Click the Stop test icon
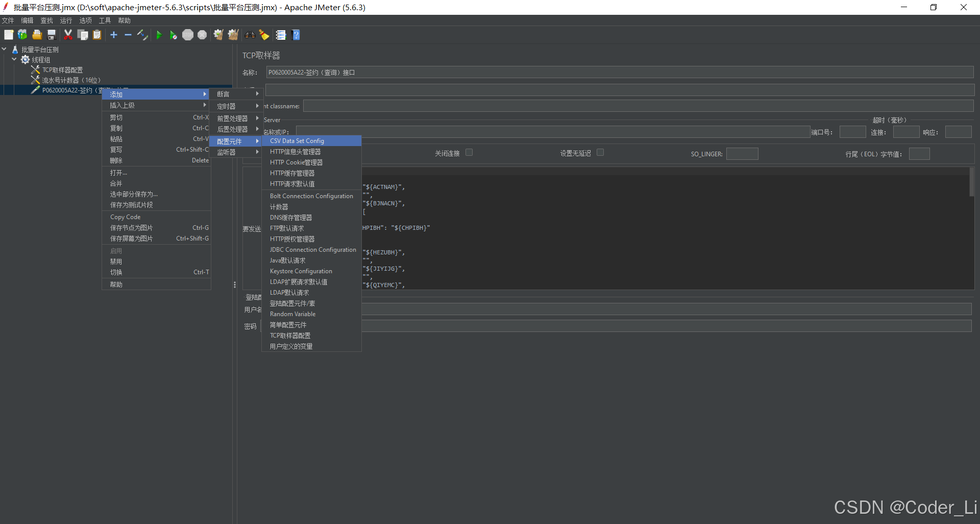Screen dimensions: 980x524 [188, 35]
